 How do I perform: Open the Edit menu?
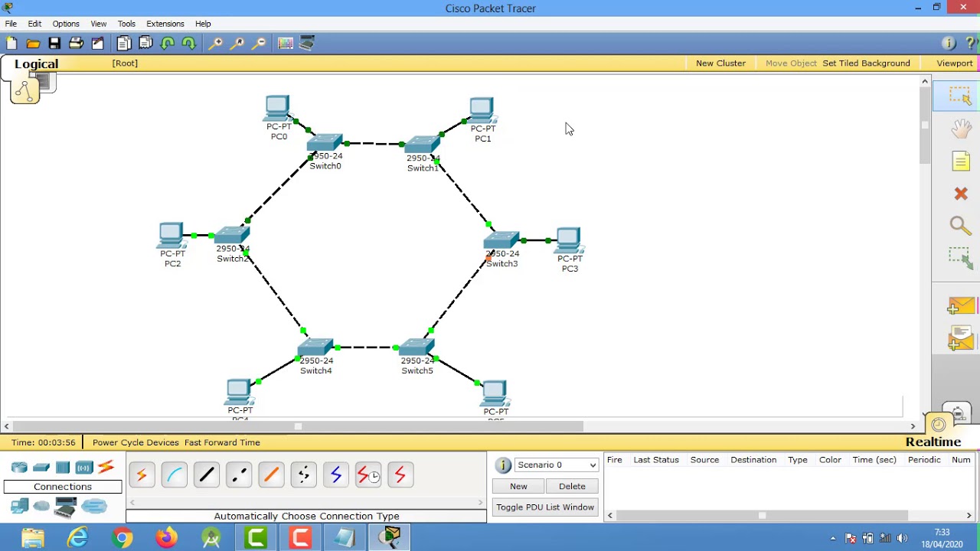point(34,24)
